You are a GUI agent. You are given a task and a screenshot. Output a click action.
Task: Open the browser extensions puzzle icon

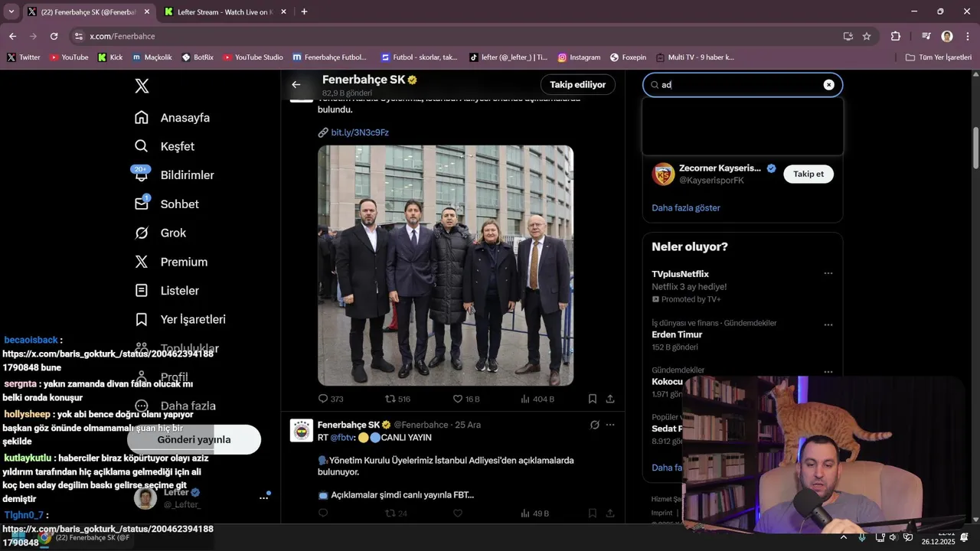(896, 36)
